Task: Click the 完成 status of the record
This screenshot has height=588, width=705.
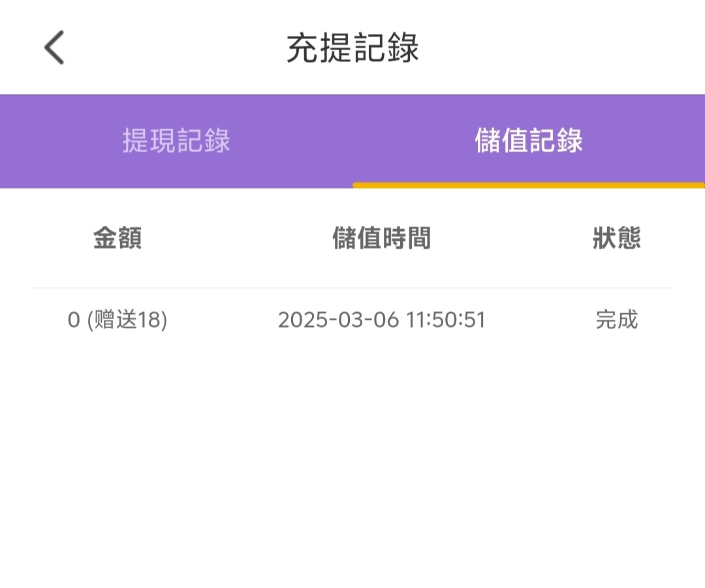Action: tap(616, 320)
